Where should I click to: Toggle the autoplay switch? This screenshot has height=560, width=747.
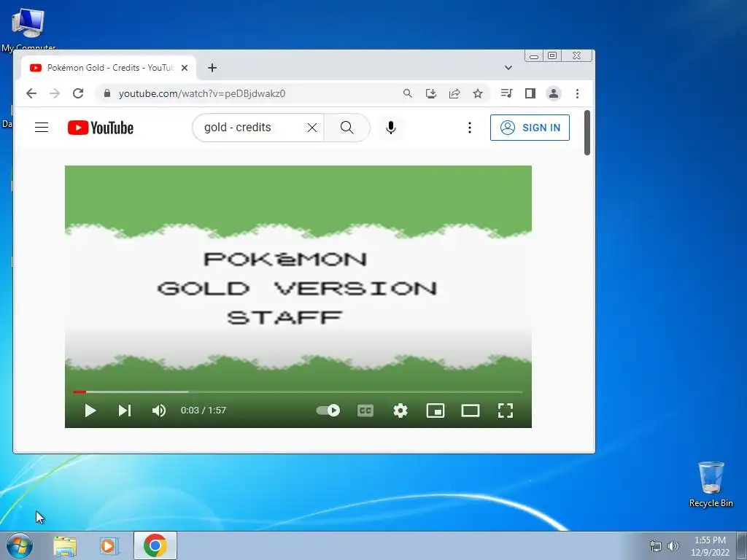tap(328, 411)
